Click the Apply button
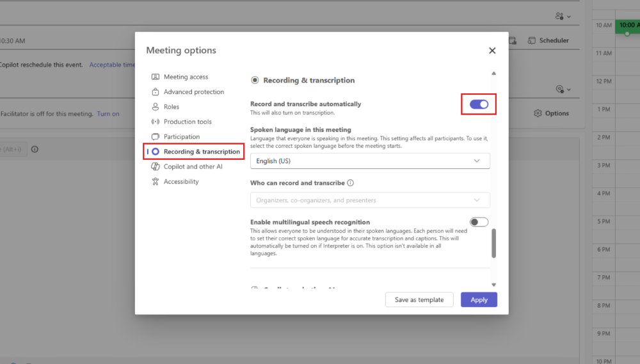640x364 pixels. point(479,299)
